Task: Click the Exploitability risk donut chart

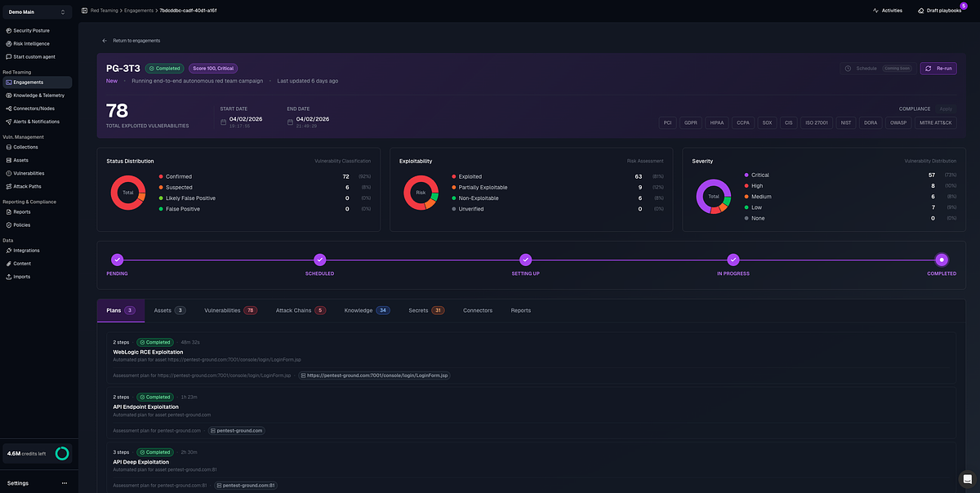Action: 421,192
